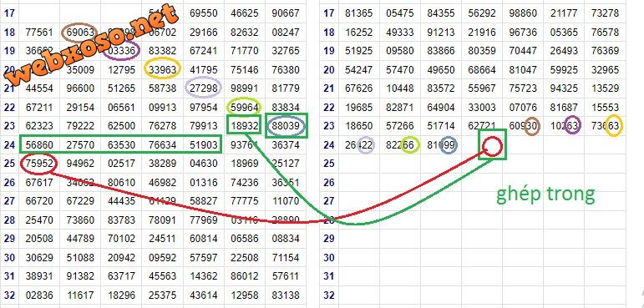Click the cell showing 57470

coord(400,69)
